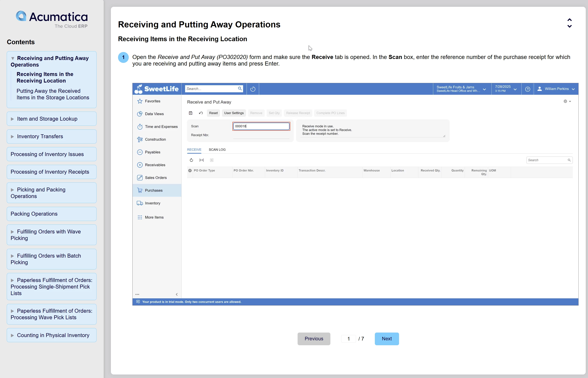Viewport: 588px width, 378px height.
Task: Click the fit-to-width columns icon
Action: 201,160
